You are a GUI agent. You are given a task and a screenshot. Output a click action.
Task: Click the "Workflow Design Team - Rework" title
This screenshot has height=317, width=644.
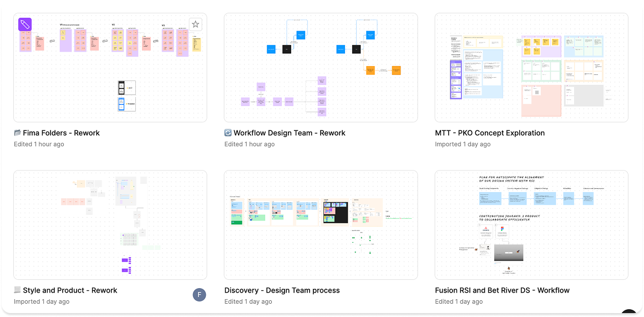(289, 133)
